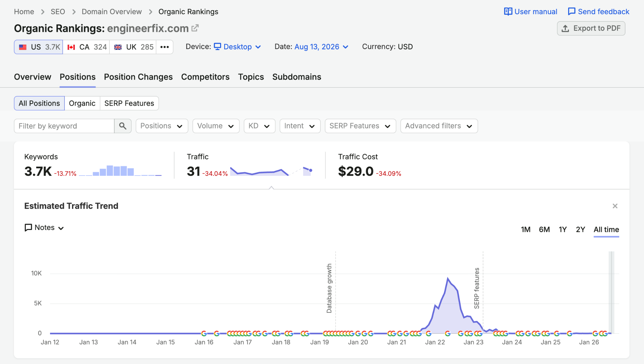Click the traffic peak near Jan 22
Screen dimensions: 644x364
(x=448, y=278)
